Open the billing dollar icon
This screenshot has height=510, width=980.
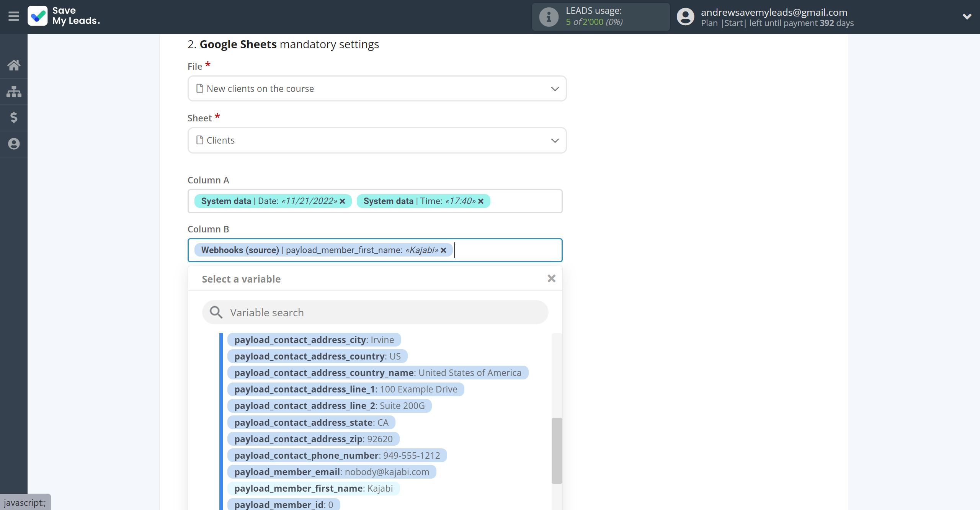pyautogui.click(x=14, y=118)
